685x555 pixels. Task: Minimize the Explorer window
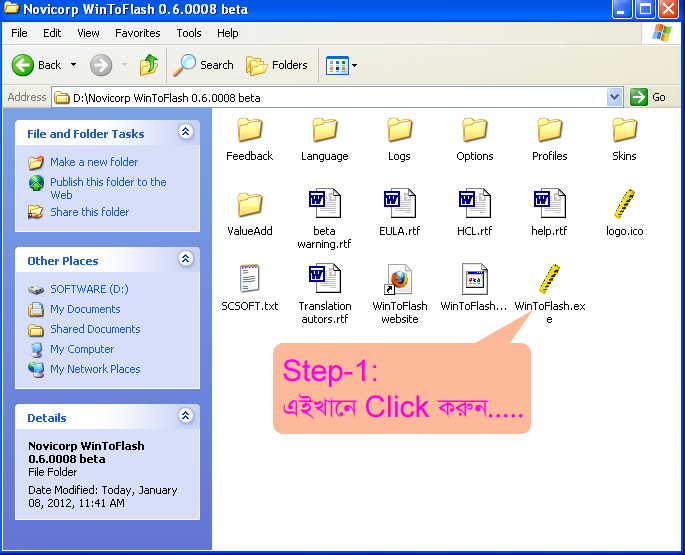point(622,9)
